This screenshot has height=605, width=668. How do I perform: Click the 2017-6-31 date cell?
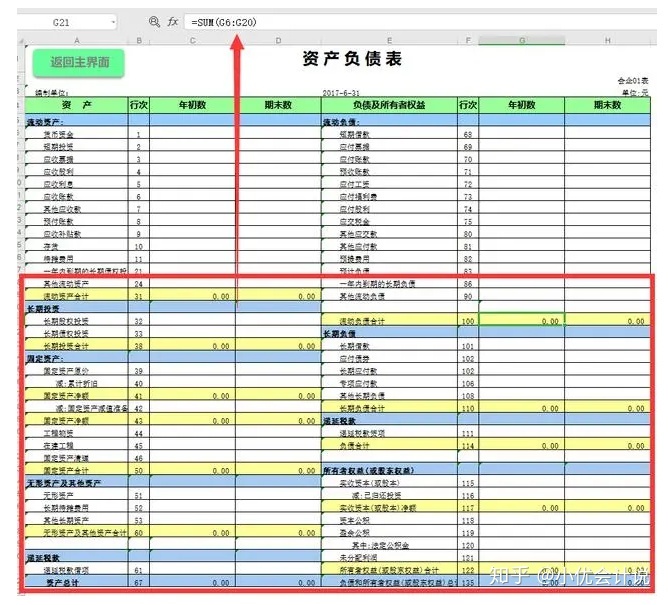click(x=341, y=93)
